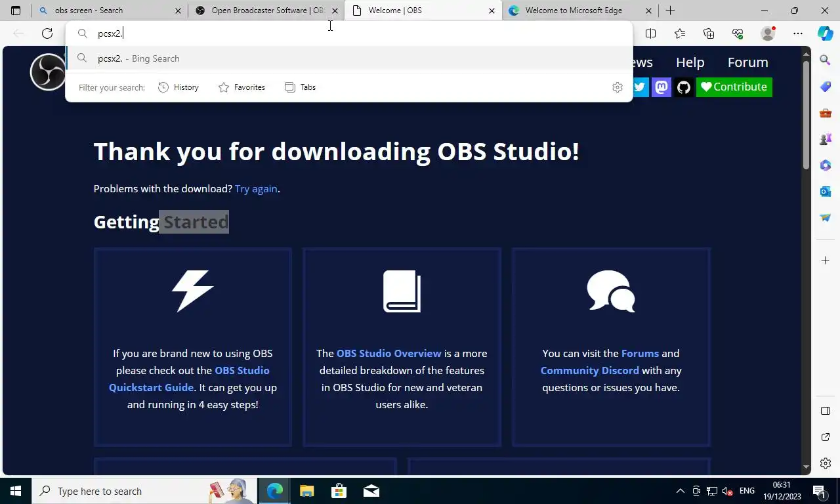Click the chat bubbles forum icon
Screen dimensions: 840x504
pos(611,291)
